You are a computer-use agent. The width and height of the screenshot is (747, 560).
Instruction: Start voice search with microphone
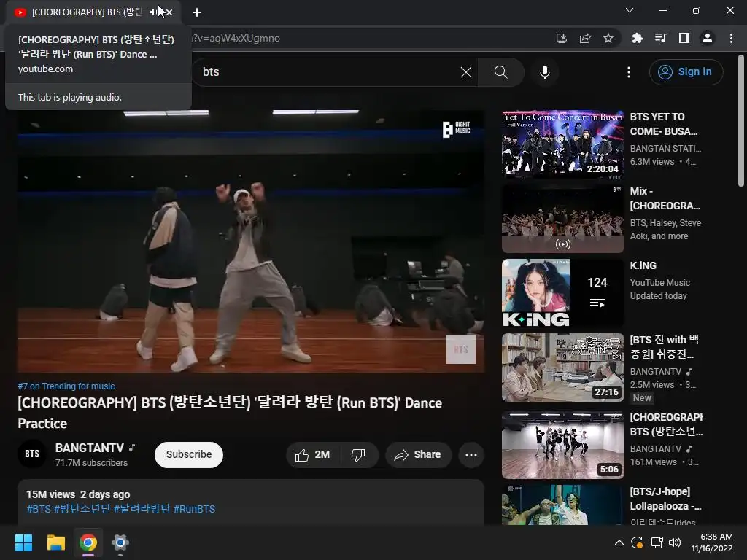click(544, 72)
